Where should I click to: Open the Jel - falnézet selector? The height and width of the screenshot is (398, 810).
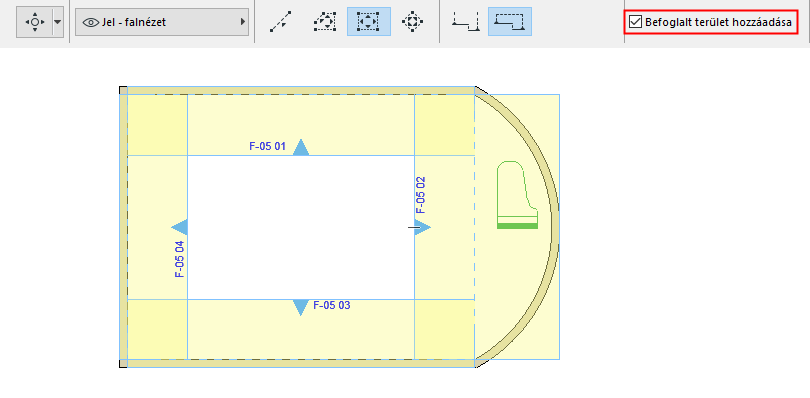[162, 22]
